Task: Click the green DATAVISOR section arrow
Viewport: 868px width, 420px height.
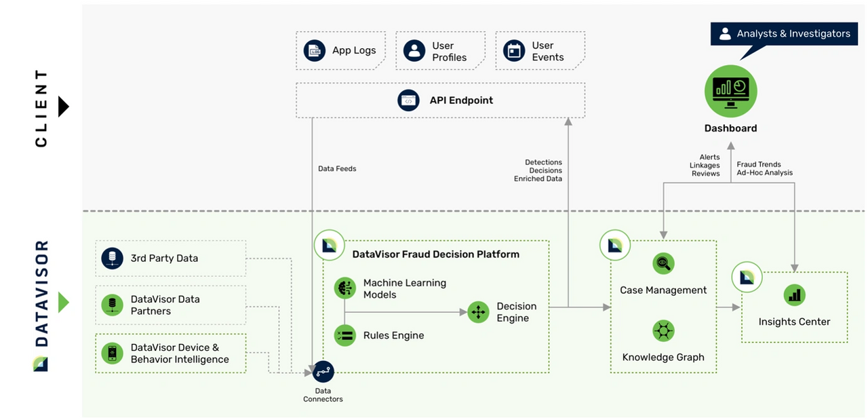Action: (x=63, y=302)
